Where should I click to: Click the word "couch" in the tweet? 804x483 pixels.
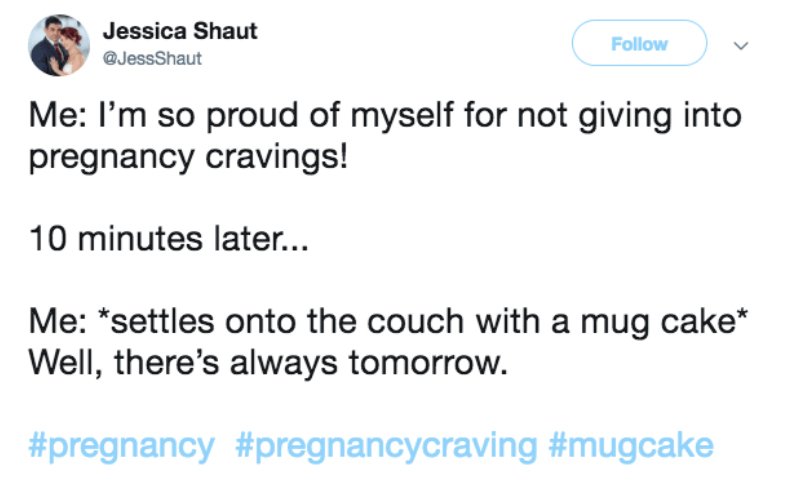415,321
